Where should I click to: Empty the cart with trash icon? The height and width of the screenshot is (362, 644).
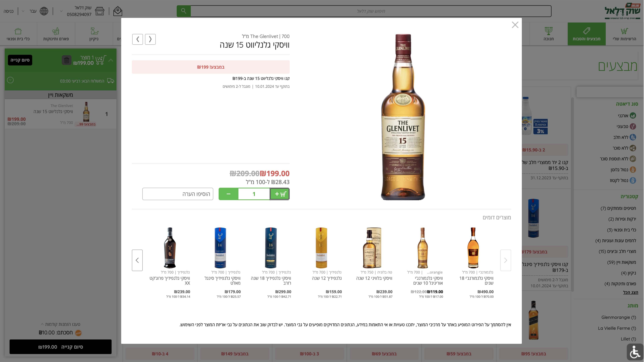click(x=67, y=60)
